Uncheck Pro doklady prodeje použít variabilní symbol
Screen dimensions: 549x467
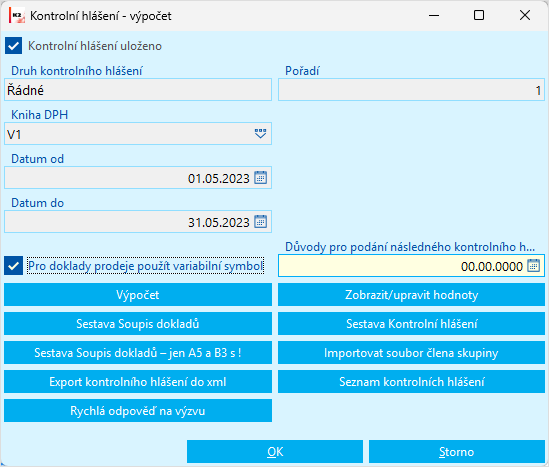(14, 266)
